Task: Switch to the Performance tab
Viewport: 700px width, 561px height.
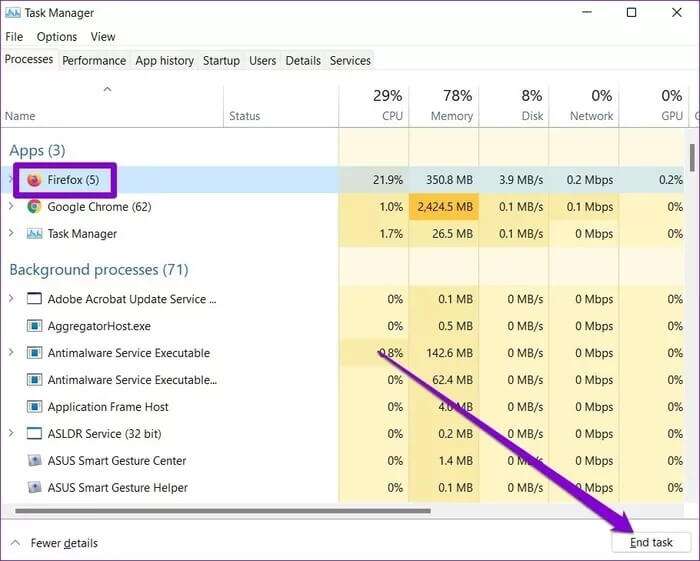Action: pos(94,61)
